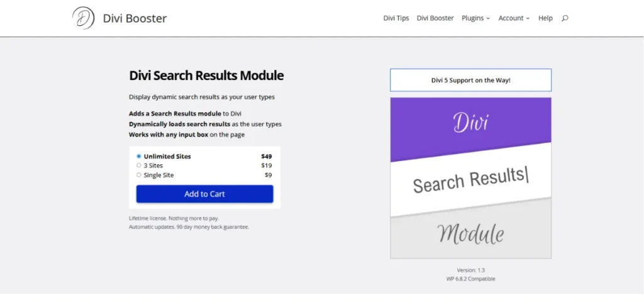Click the Divi Booster logo icon

point(84,18)
